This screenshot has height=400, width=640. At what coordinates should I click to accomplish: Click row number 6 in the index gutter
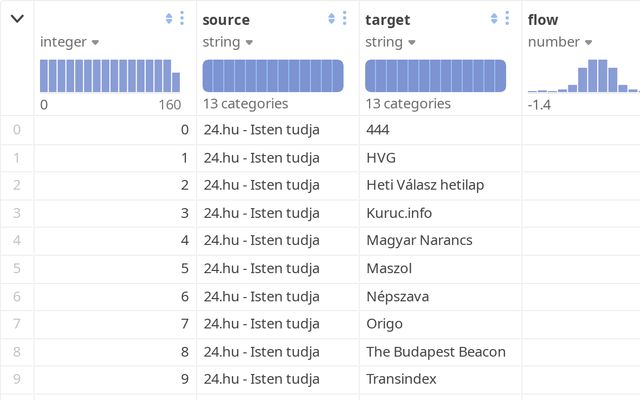tap(16, 296)
